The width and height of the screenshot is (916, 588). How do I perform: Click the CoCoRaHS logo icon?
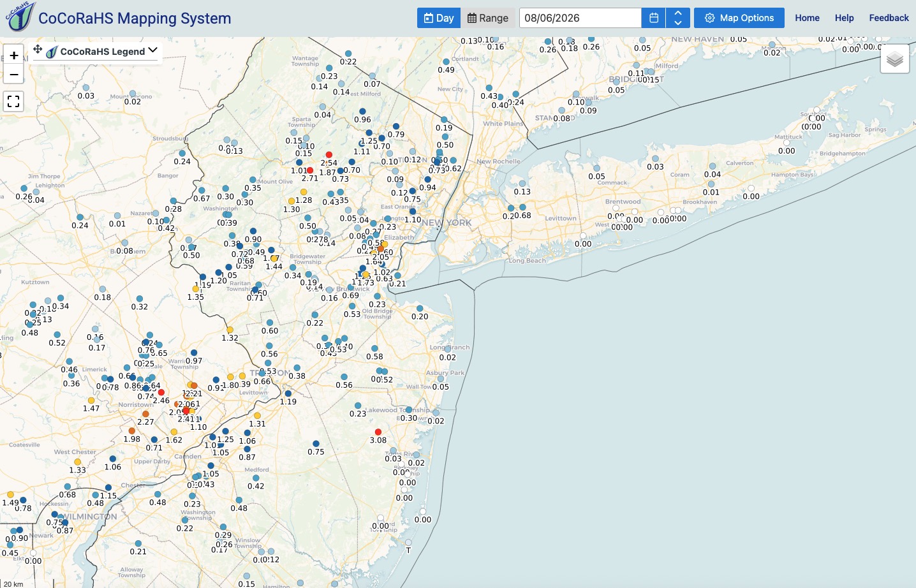pyautogui.click(x=19, y=17)
